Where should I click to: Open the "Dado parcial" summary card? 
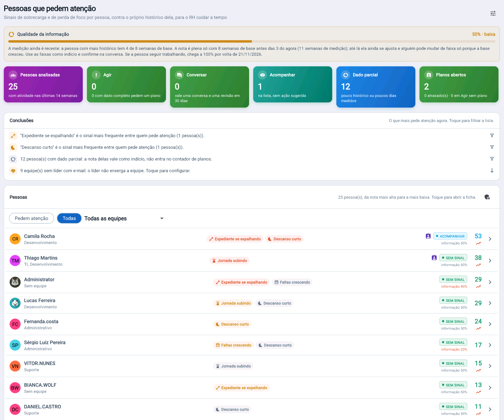pos(376,87)
